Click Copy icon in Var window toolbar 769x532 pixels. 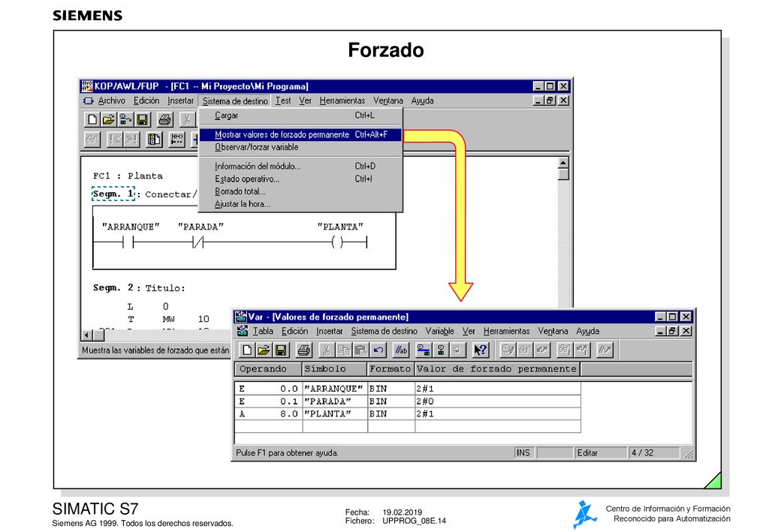point(343,350)
